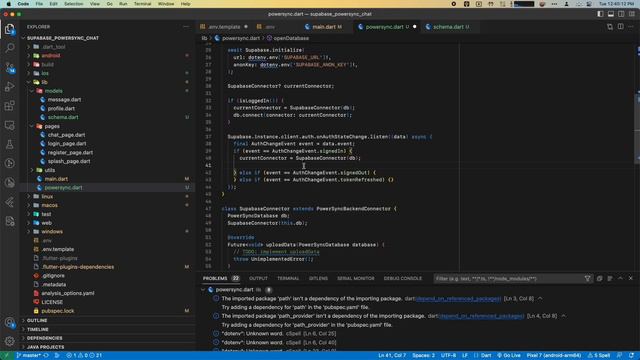
Task: Expand the ios folder
Action: coord(45,73)
